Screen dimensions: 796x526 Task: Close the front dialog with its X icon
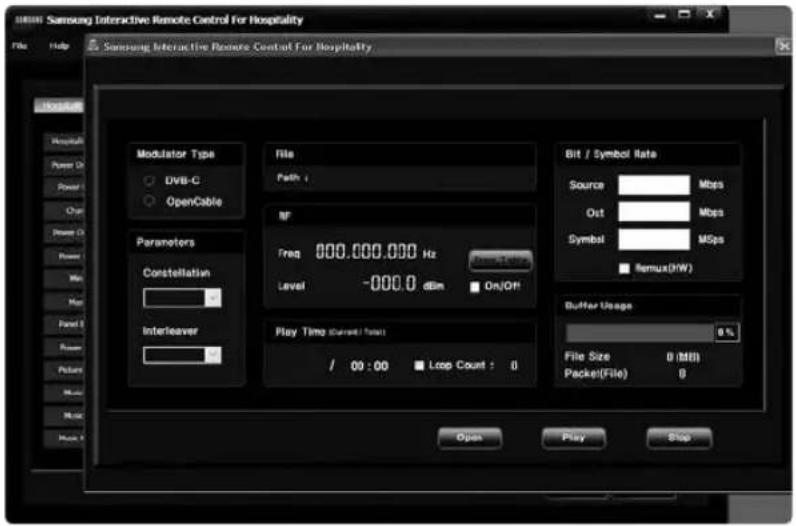[784, 46]
